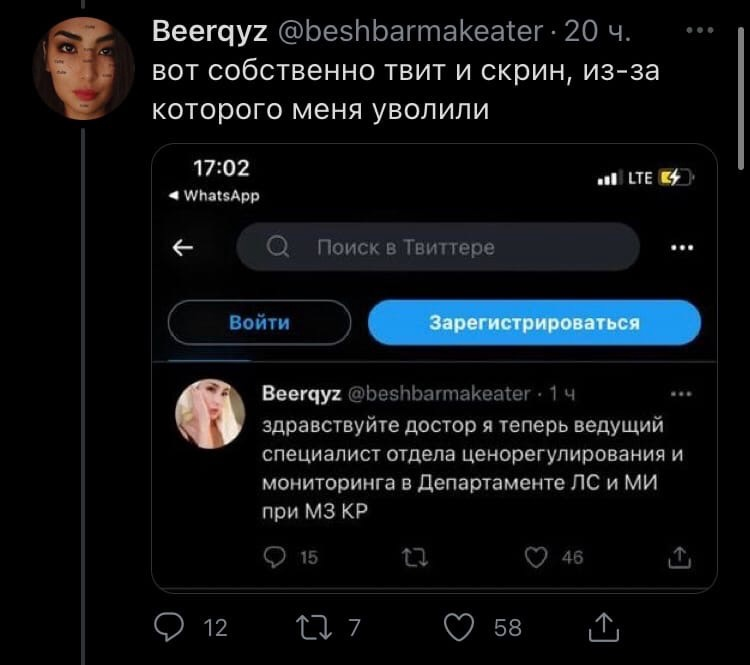
Task: Open Beerqyz's profile picture in outer tweet
Action: (83, 70)
